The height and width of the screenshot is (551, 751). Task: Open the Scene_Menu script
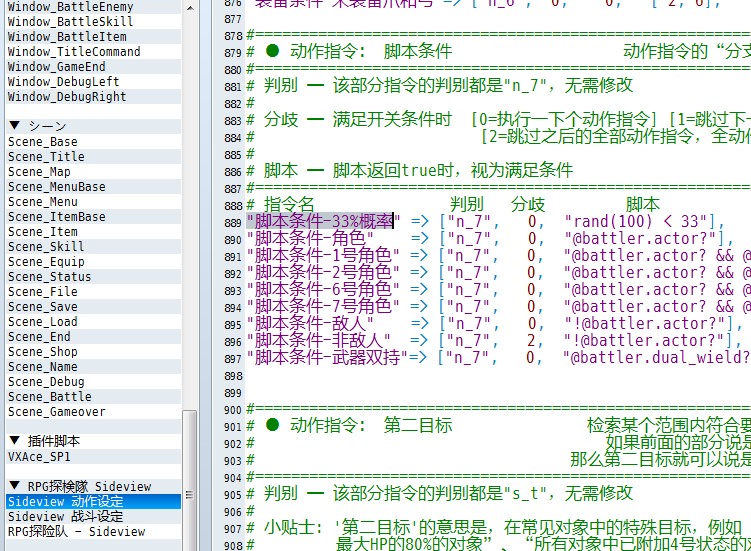click(x=93, y=201)
